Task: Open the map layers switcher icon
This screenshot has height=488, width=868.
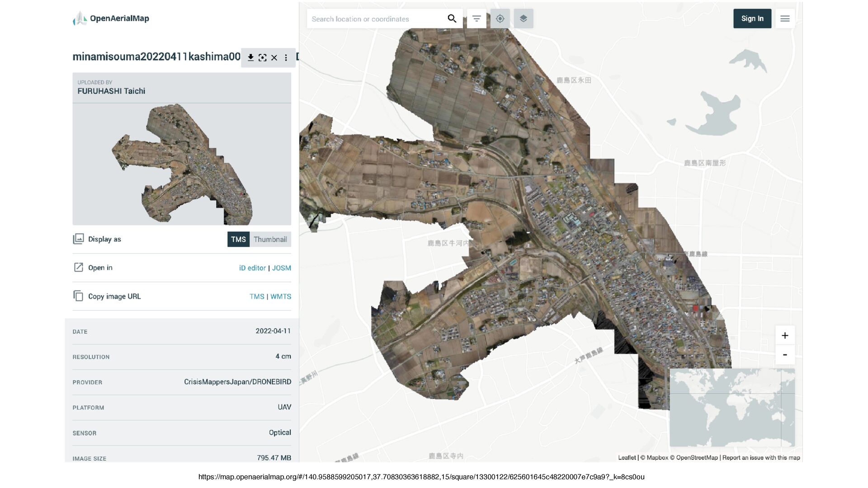Action: 524,19
